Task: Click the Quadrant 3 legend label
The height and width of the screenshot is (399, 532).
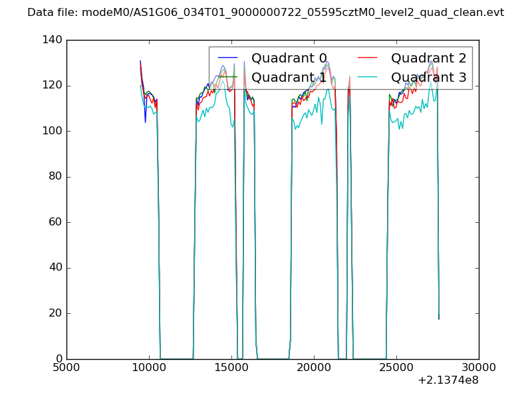Action: click(x=428, y=77)
